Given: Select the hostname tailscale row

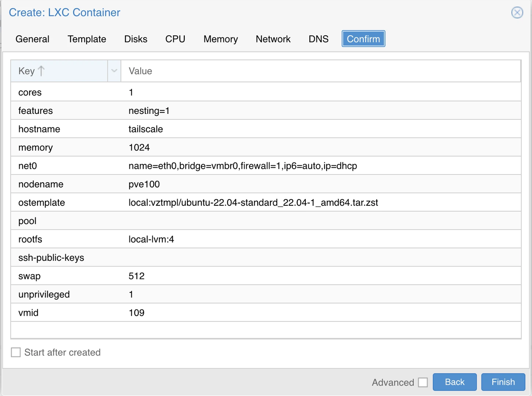Looking at the screenshot, I should pyautogui.click(x=145, y=129).
